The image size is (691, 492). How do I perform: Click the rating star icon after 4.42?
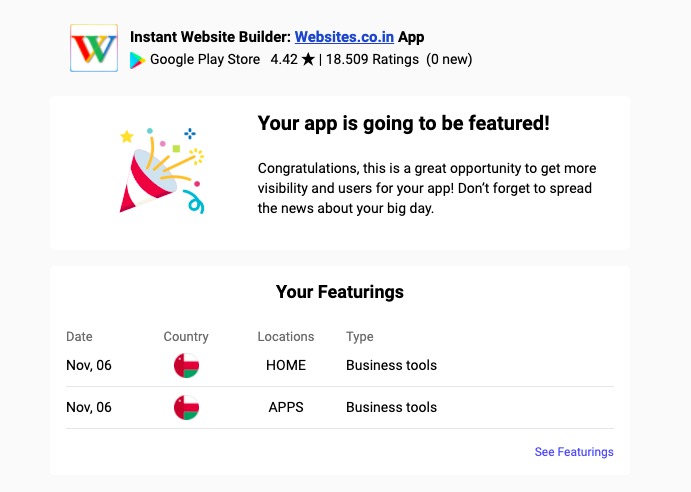pyautogui.click(x=308, y=59)
